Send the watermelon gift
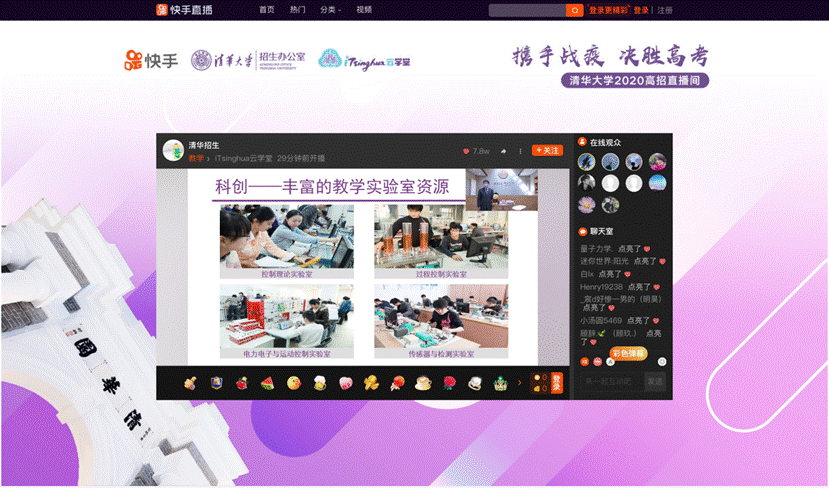Screen dimensions: 829x488 (x=267, y=382)
